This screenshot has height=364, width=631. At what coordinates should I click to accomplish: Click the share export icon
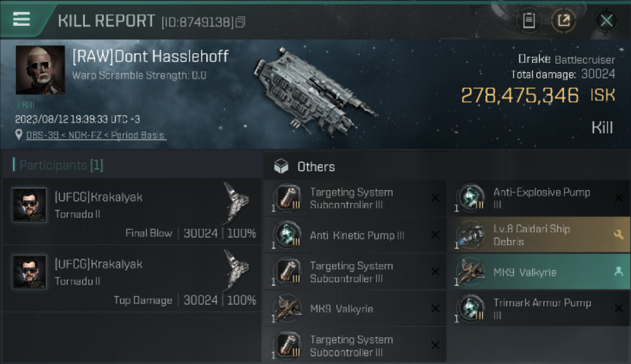564,21
